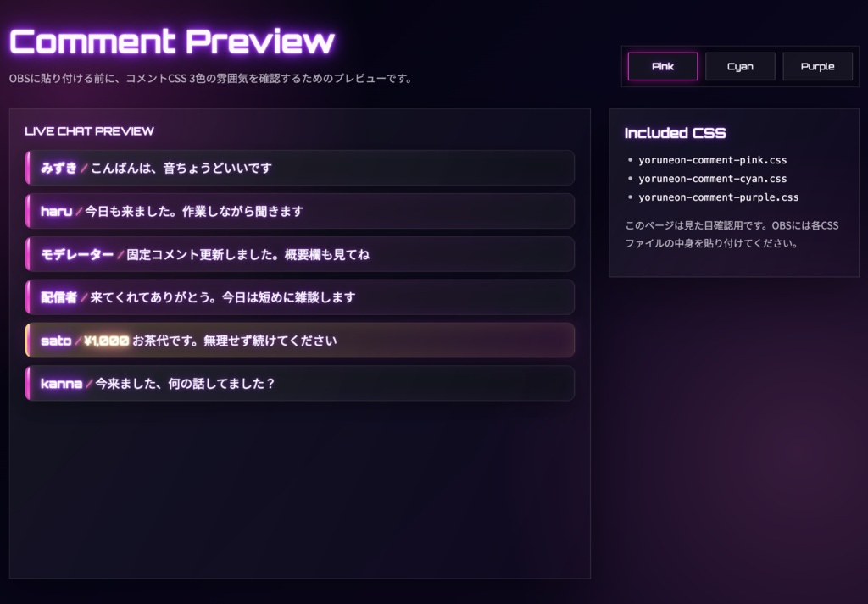Click the username みずき
Image resolution: width=868 pixels, height=604 pixels.
point(58,168)
